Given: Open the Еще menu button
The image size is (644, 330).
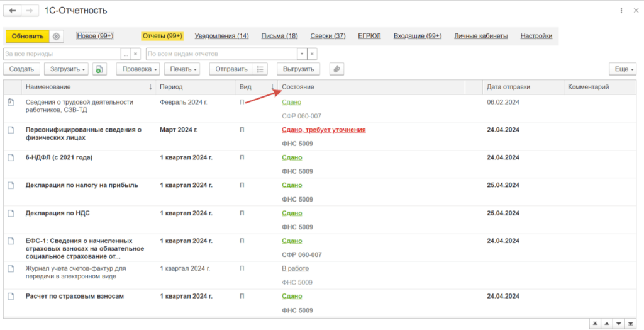Looking at the screenshot, I should point(623,69).
